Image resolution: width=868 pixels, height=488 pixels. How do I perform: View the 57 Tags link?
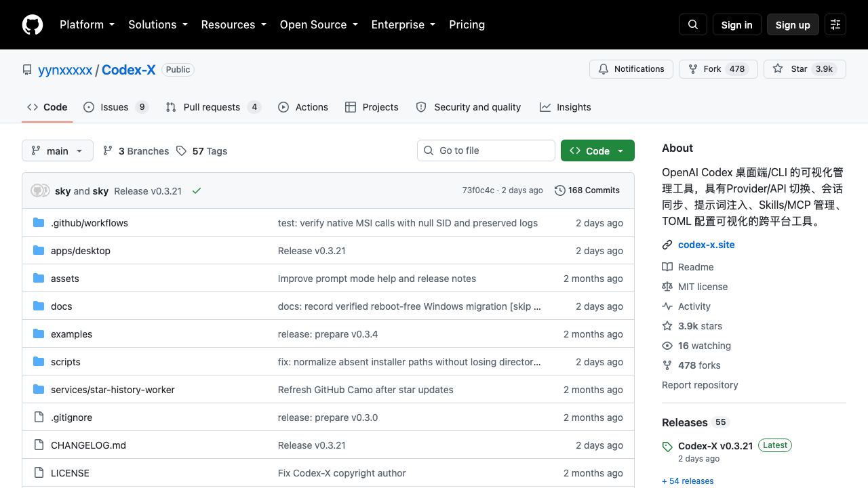[201, 150]
